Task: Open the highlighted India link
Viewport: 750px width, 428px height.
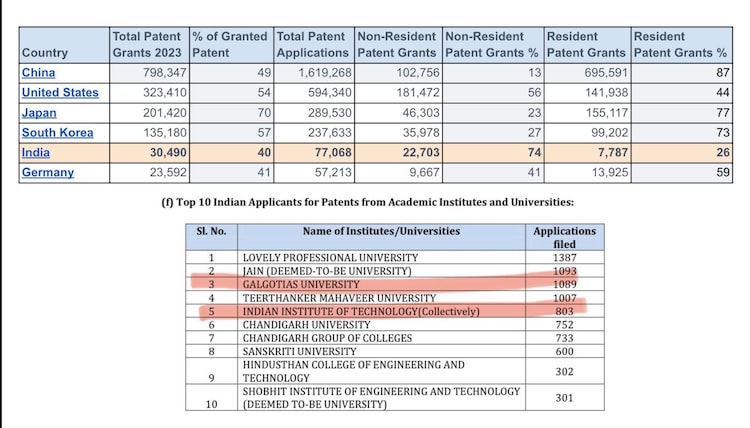Action: pos(36,153)
